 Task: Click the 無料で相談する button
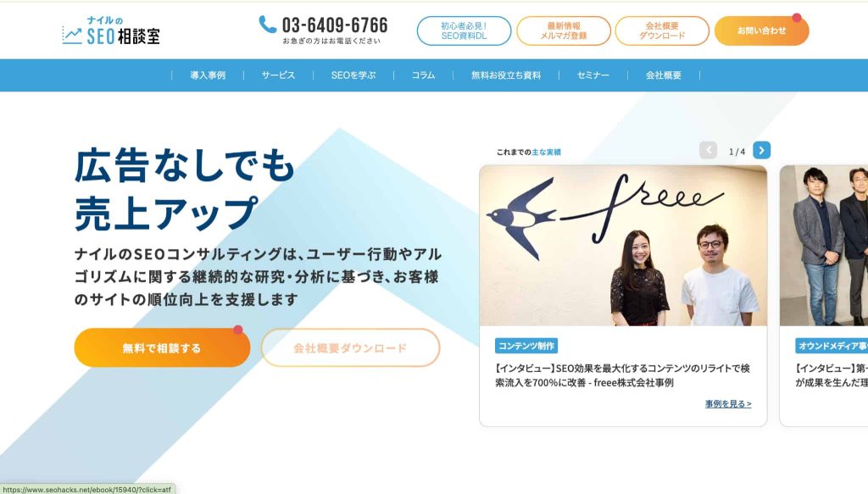162,347
